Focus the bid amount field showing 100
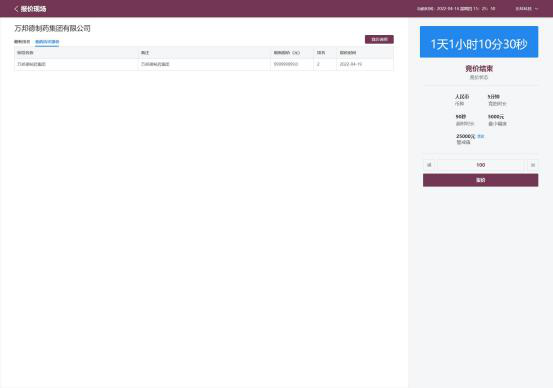Image resolution: width=553 pixels, height=388 pixels. pos(481,165)
